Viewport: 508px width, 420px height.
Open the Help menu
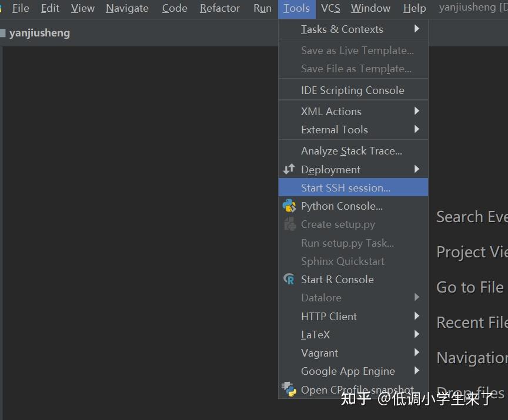tap(415, 8)
